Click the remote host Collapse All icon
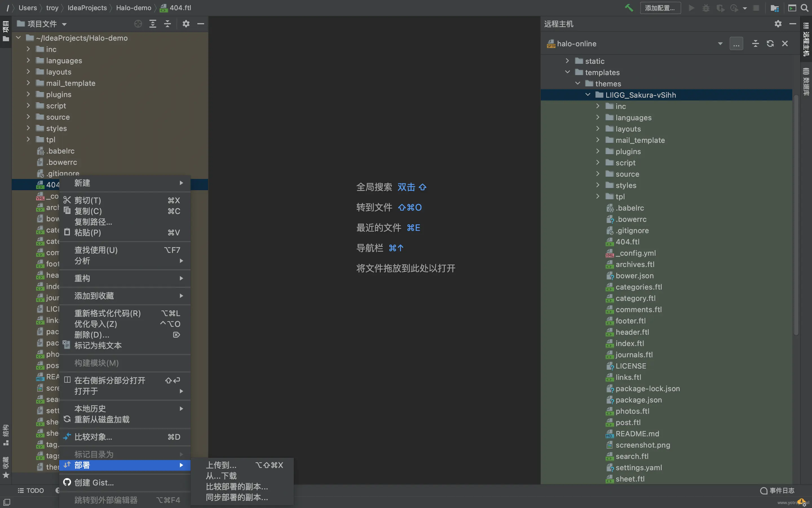This screenshot has height=508, width=812. pyautogui.click(x=755, y=44)
